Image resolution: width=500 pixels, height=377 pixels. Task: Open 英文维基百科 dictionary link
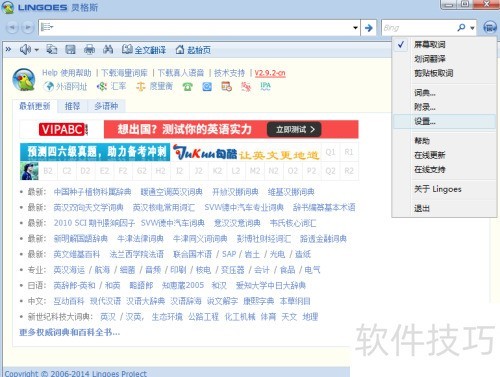(x=77, y=254)
